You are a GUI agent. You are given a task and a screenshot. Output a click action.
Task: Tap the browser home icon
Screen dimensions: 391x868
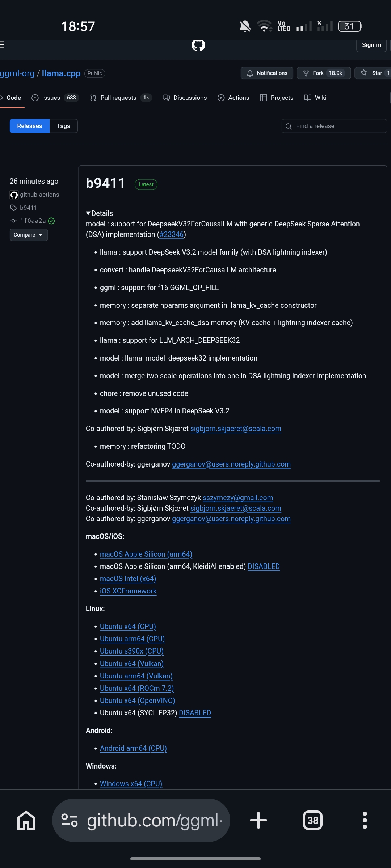coord(26,820)
